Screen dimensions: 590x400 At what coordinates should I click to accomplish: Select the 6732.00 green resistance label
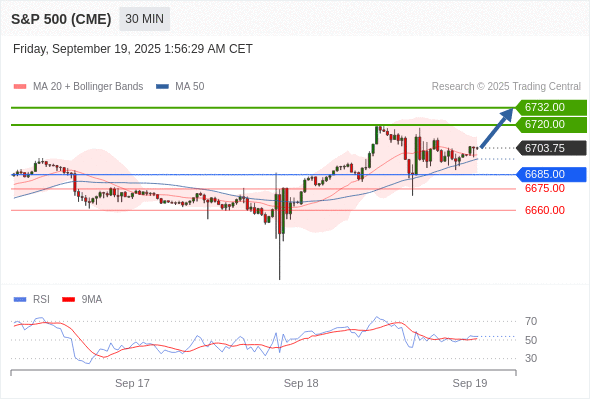551,107
